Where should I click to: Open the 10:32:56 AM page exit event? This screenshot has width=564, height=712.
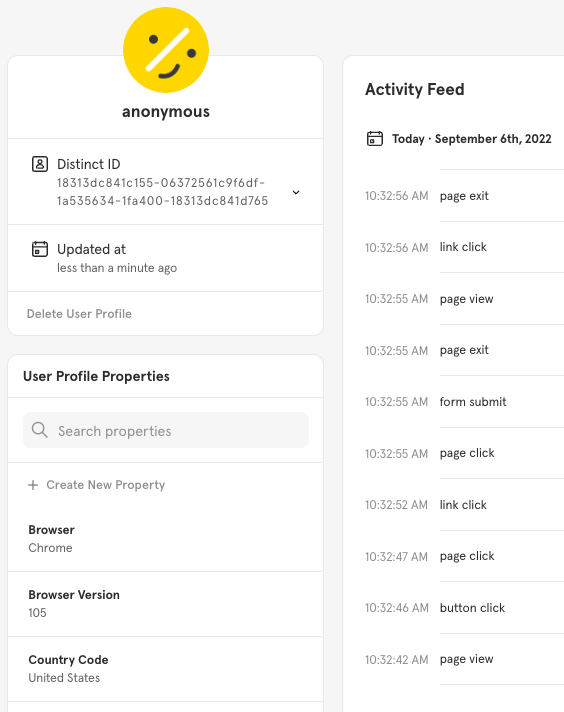coord(464,196)
